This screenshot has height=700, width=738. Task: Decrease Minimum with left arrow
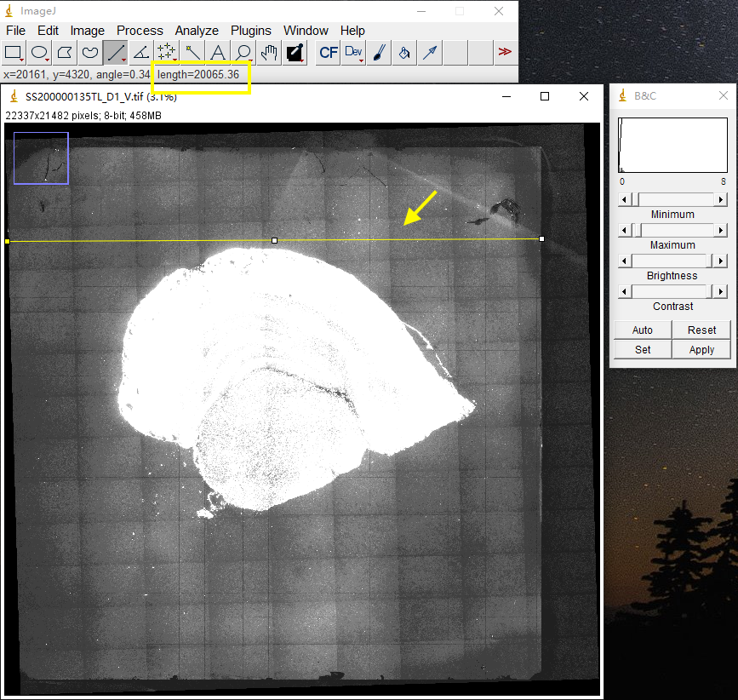click(625, 199)
